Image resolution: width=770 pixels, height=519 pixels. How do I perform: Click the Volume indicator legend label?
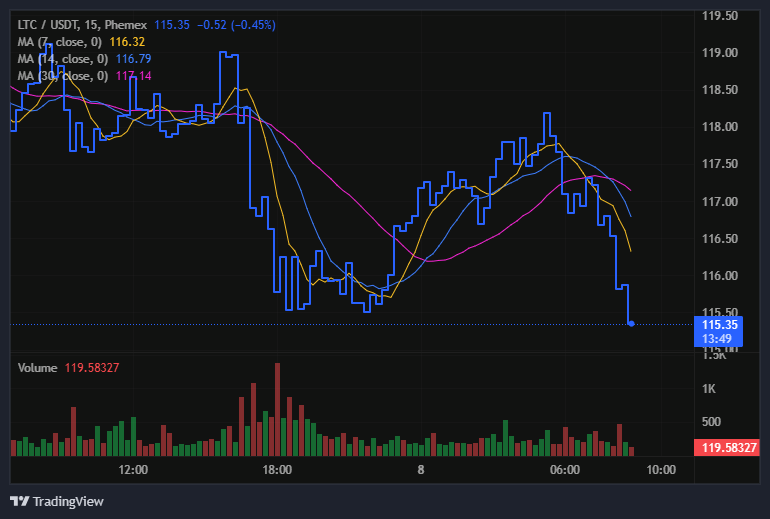click(37, 368)
